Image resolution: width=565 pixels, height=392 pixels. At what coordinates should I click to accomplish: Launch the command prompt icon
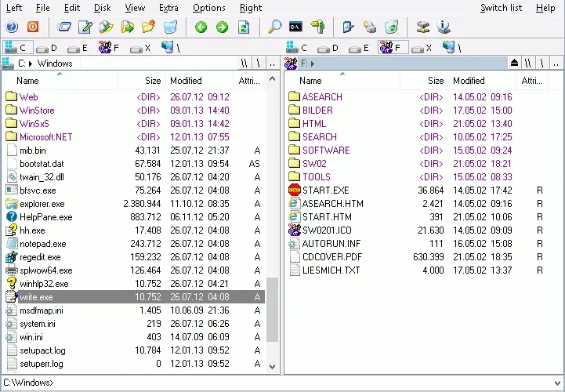(x=296, y=27)
